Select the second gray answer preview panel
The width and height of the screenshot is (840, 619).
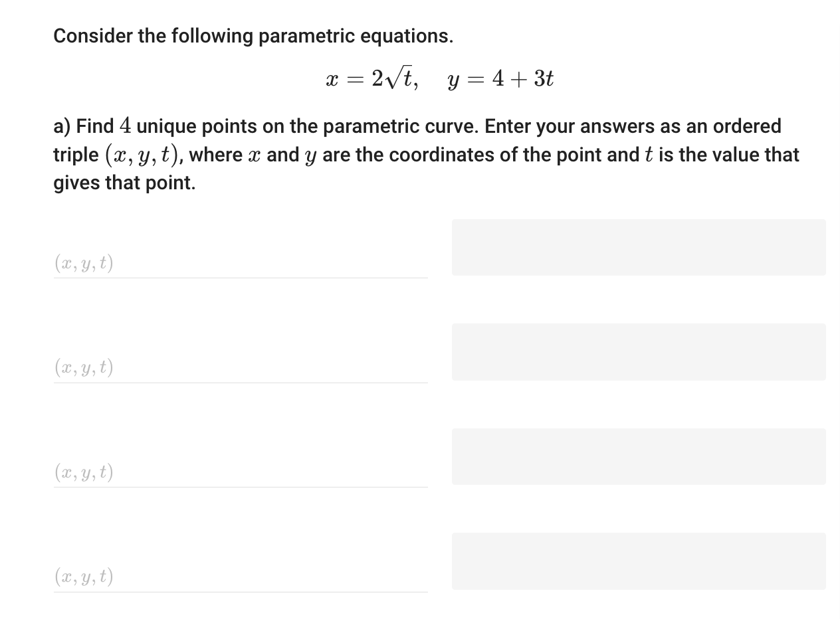pos(638,352)
